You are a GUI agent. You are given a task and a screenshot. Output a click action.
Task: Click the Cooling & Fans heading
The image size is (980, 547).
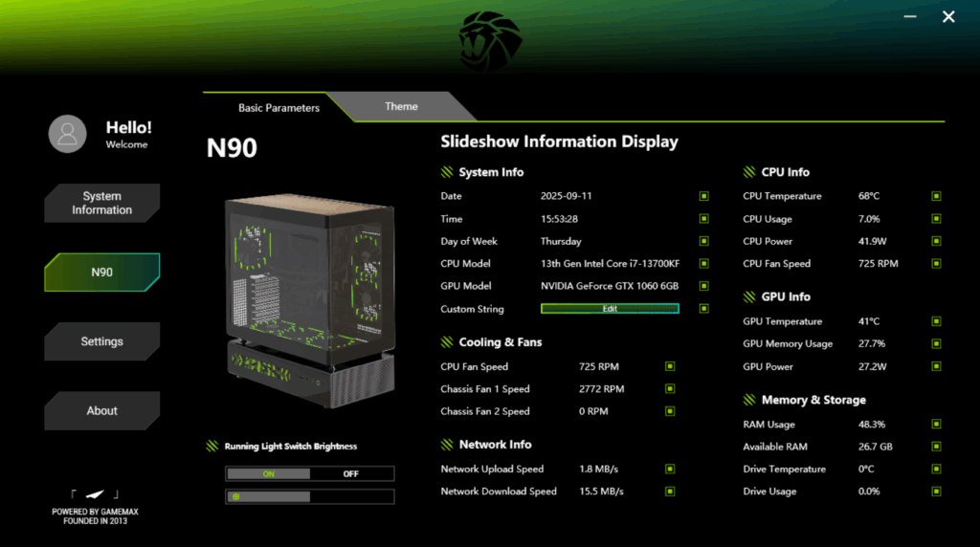point(500,342)
